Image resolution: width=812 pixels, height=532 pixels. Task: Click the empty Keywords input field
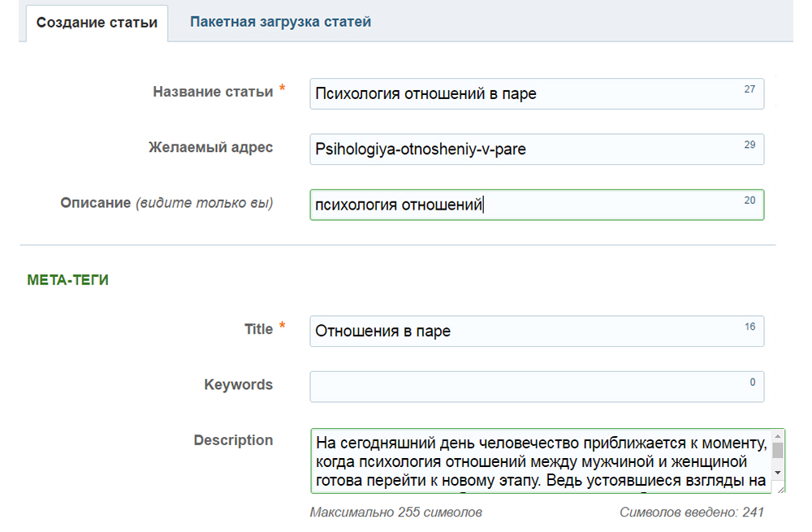tap(520, 387)
